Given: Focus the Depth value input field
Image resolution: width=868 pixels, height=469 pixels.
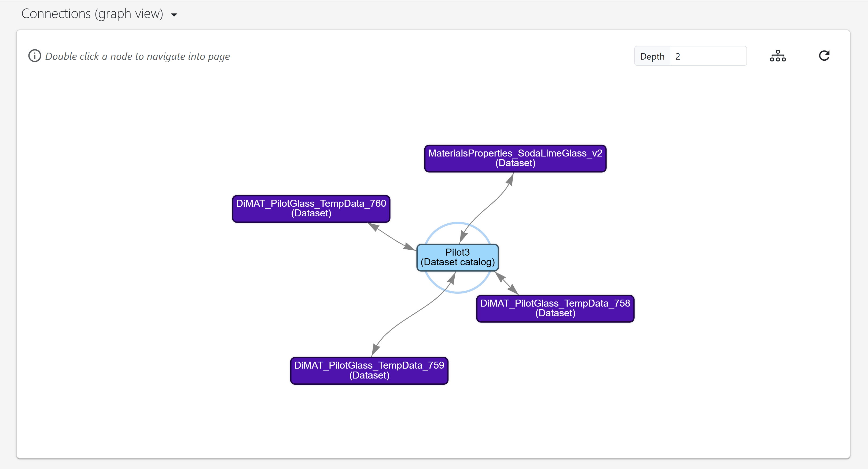Looking at the screenshot, I should point(708,56).
